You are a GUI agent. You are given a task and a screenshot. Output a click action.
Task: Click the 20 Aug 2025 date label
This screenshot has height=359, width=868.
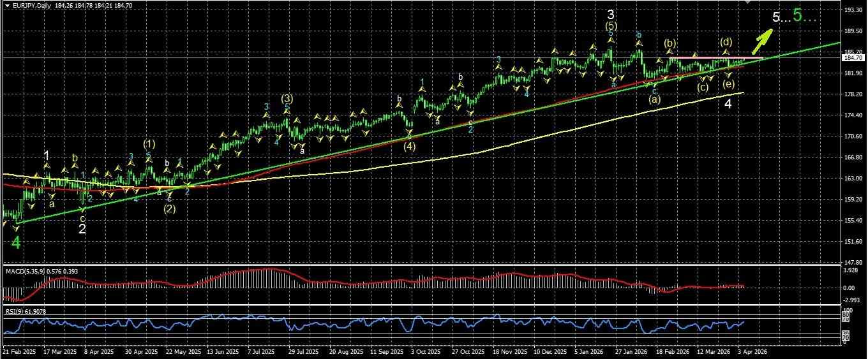[345, 351]
